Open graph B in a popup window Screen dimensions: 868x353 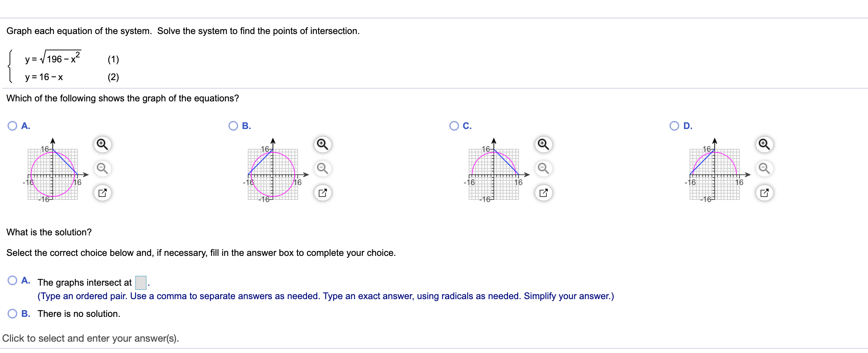click(322, 193)
